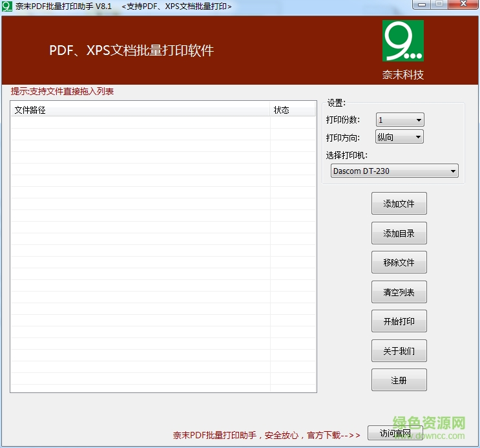Start printing with 开始打印 button

tap(399, 321)
